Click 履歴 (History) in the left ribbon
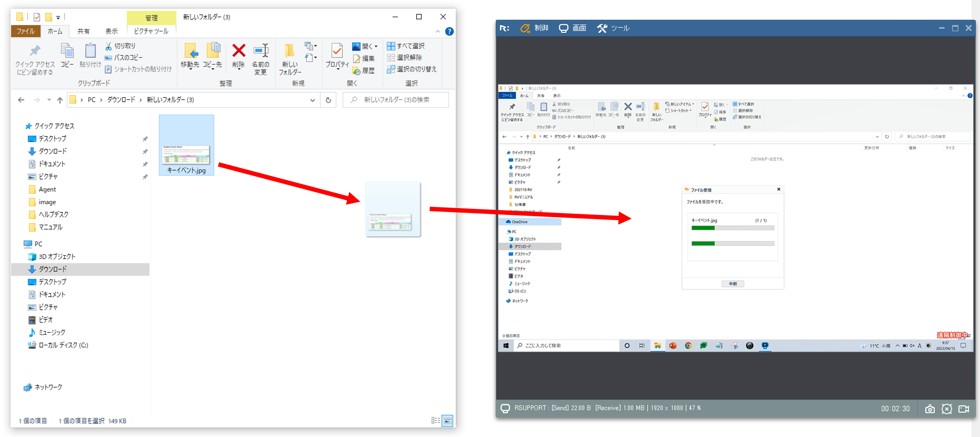The height and width of the screenshot is (437, 980). tap(364, 71)
